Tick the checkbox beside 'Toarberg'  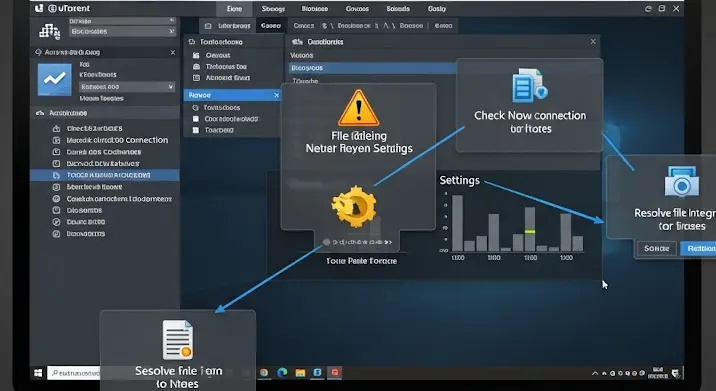pos(196,130)
